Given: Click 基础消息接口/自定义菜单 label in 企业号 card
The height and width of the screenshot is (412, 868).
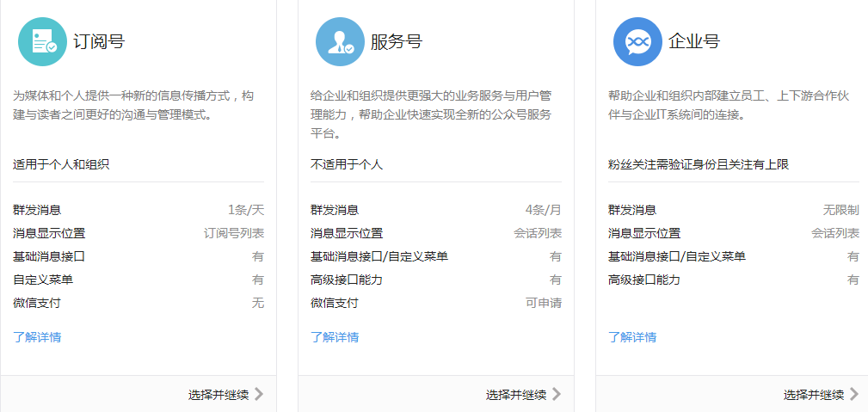Looking at the screenshot, I should click(x=677, y=256).
